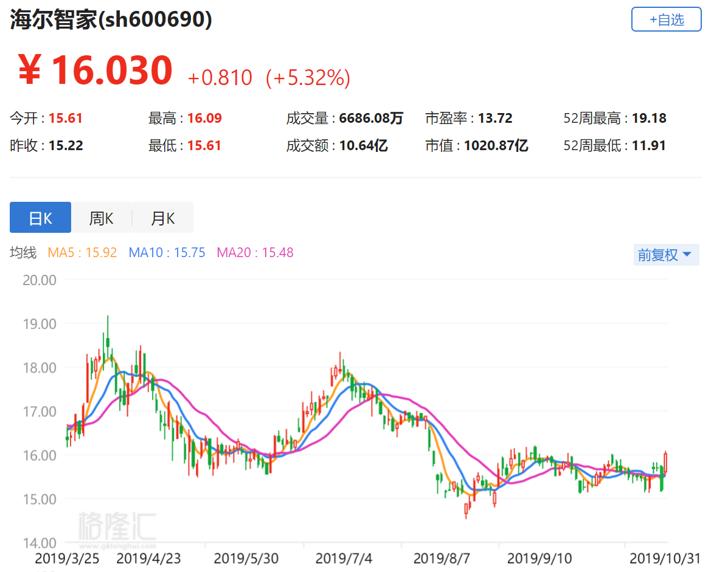The width and height of the screenshot is (728, 572).
Task: Click the 2019/8/7 date axis label
Action: [442, 558]
